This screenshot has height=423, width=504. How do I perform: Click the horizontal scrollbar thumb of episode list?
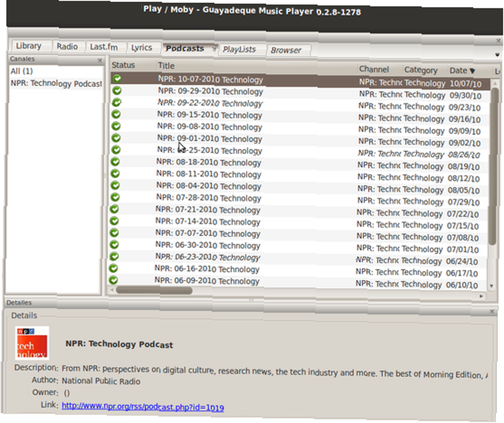tap(154, 291)
